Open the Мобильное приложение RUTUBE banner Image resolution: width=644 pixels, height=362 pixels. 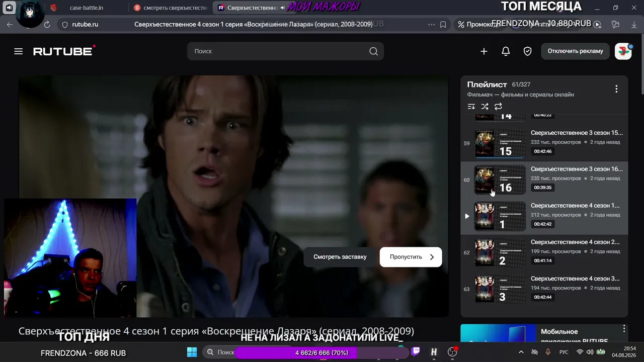pyautogui.click(x=544, y=334)
